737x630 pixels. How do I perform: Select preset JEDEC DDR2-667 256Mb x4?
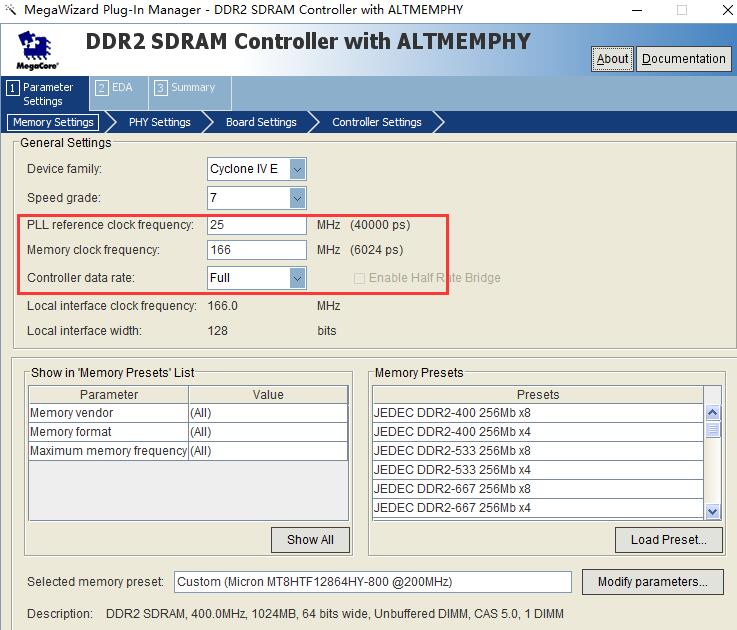coord(538,508)
